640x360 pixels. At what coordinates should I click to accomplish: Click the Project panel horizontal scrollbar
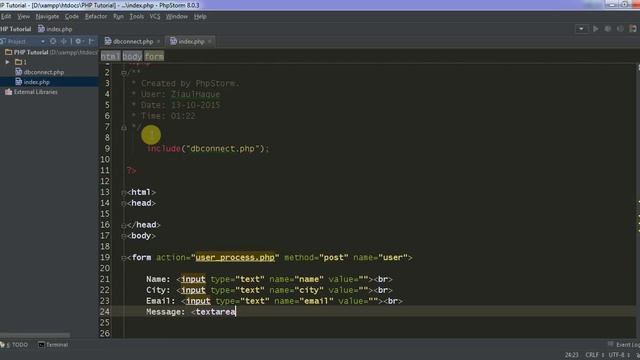pyautogui.click(x=35, y=335)
